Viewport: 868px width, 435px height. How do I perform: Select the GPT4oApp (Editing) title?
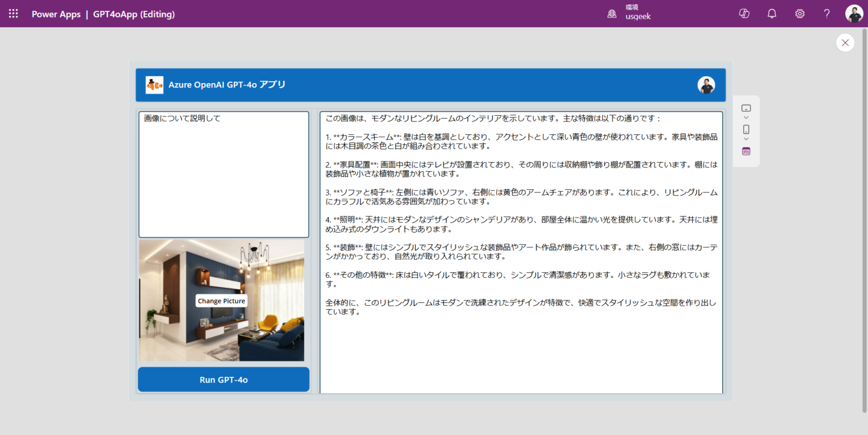point(134,14)
